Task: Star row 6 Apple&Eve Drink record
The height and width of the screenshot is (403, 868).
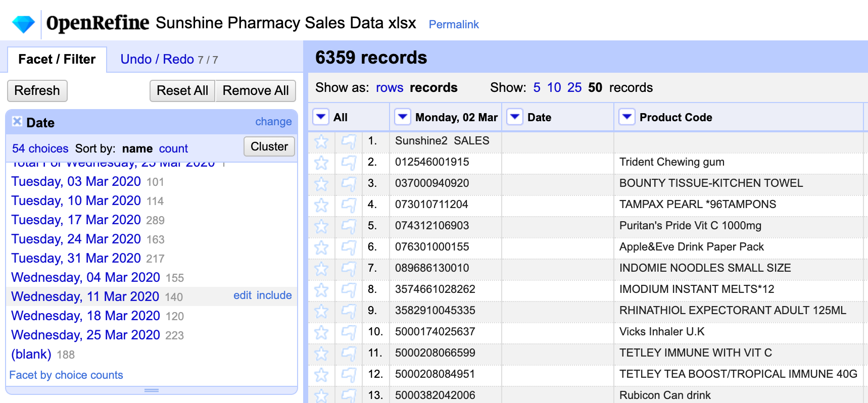Action: (321, 247)
